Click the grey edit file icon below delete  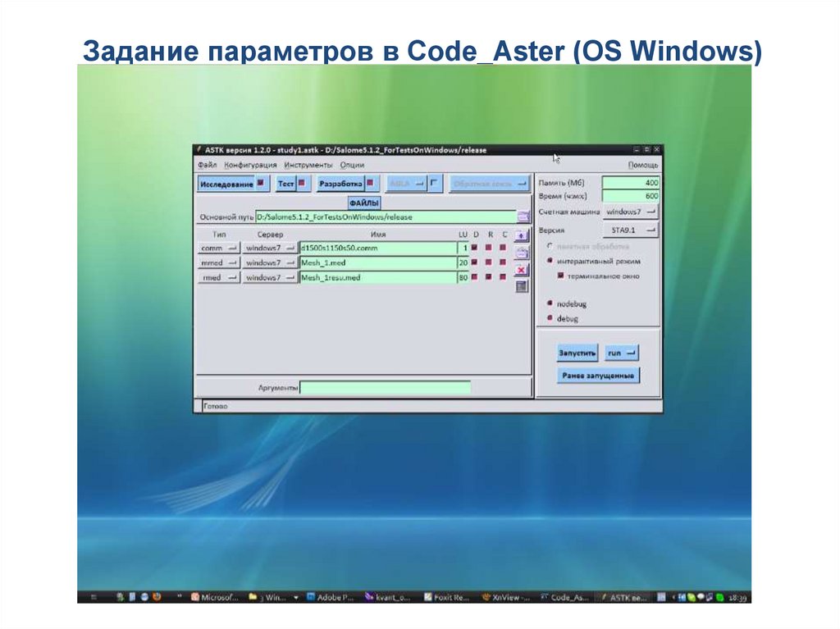point(522,287)
